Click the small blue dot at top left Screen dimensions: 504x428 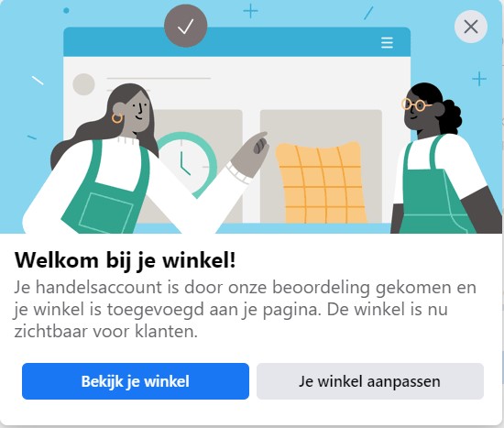point(66,11)
